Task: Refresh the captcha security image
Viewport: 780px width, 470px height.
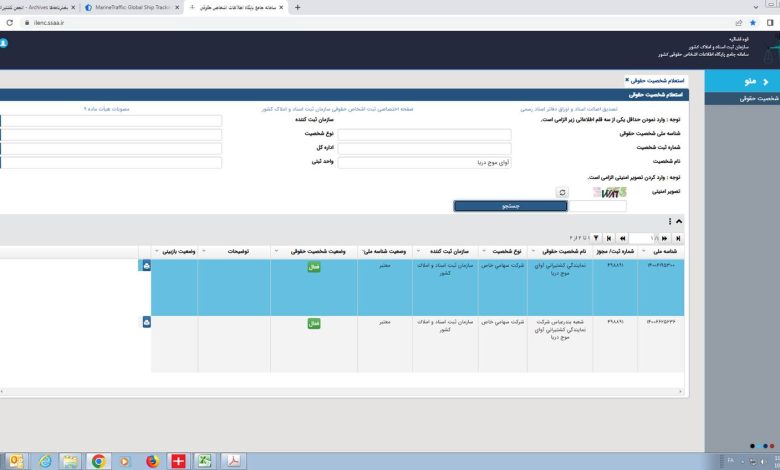Action: tap(563, 192)
